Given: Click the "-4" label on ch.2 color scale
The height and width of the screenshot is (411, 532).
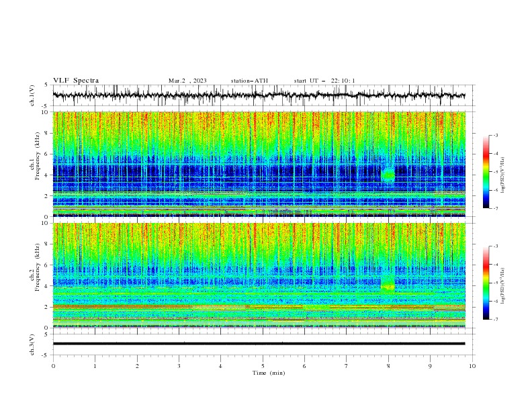Looking at the screenshot, I should 496,265.
